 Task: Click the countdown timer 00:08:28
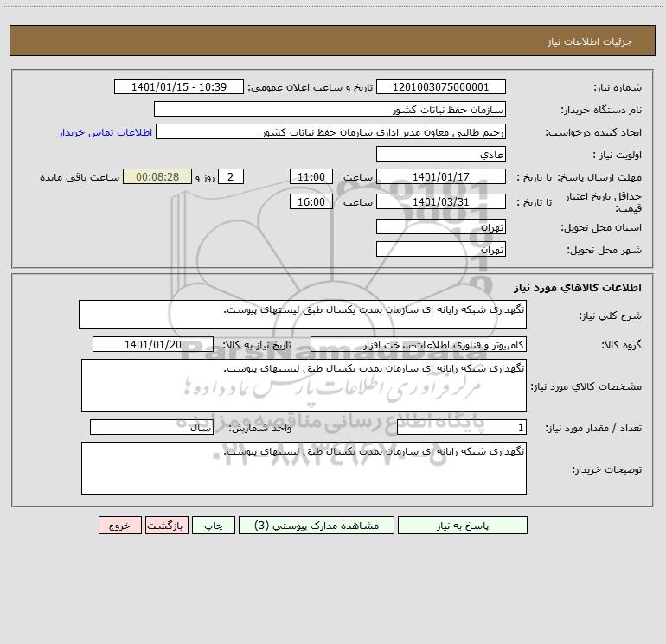157,176
